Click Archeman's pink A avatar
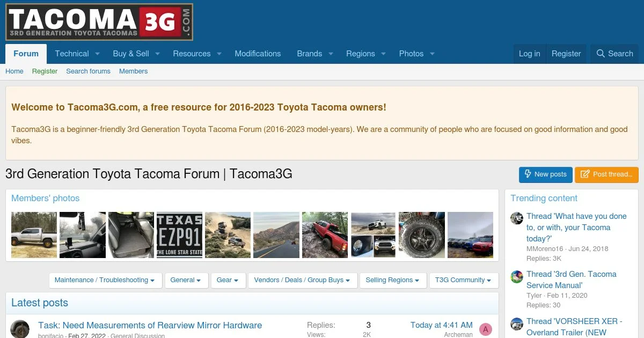 [x=486, y=329]
